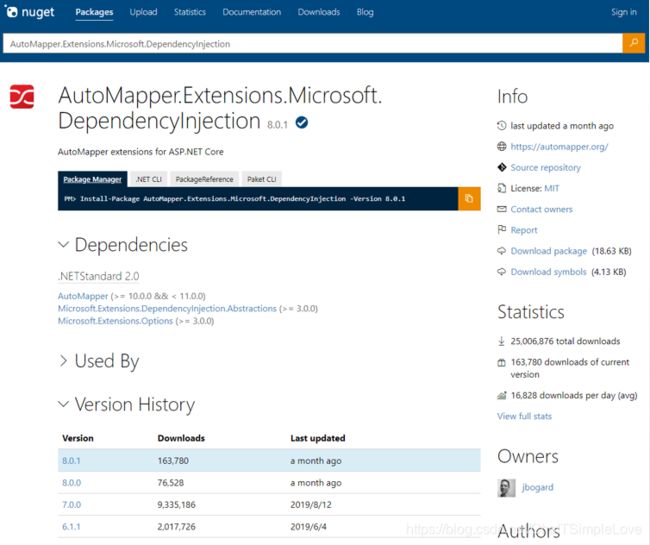Image resolution: width=650 pixels, height=545 pixels.
Task: Select the PackageReference tab
Action: point(204,179)
